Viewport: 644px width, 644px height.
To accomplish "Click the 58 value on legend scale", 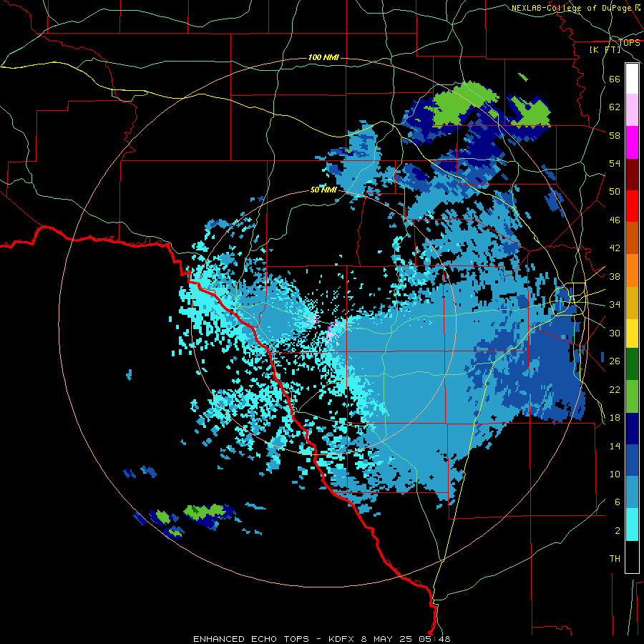I will click(x=615, y=135).
